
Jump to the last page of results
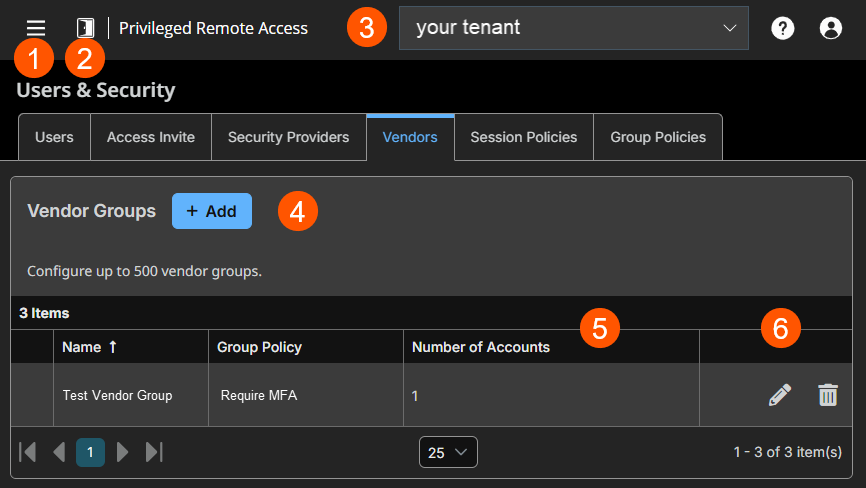(x=154, y=452)
